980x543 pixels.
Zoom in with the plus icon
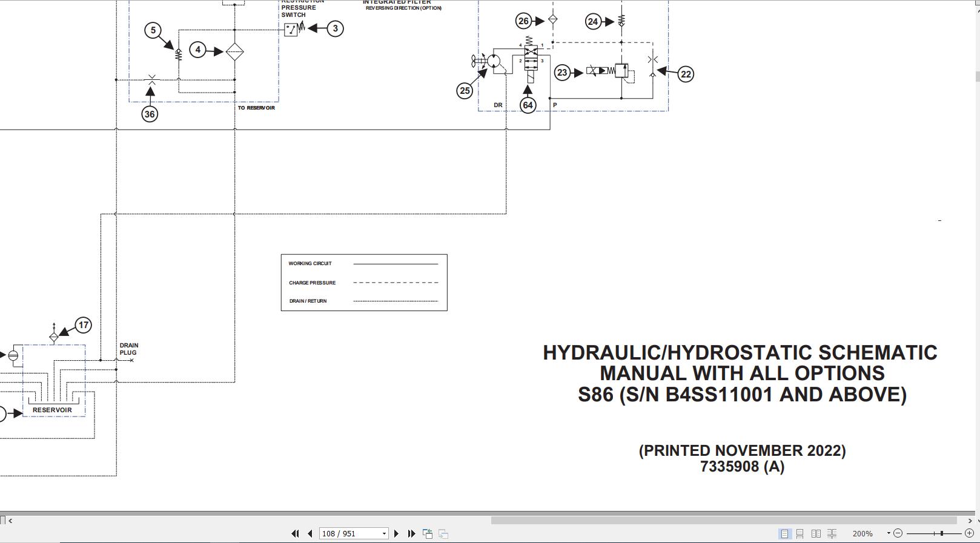[969, 533]
